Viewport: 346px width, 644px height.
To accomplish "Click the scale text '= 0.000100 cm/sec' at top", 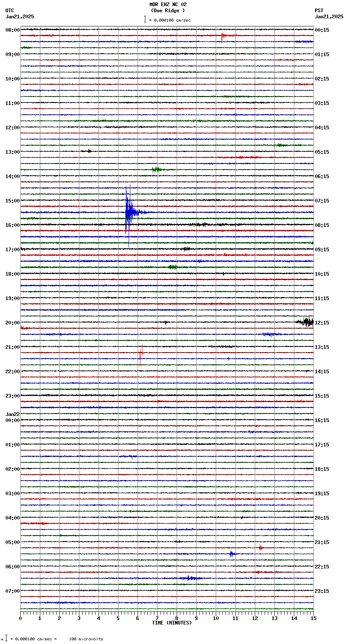I will (x=170, y=20).
